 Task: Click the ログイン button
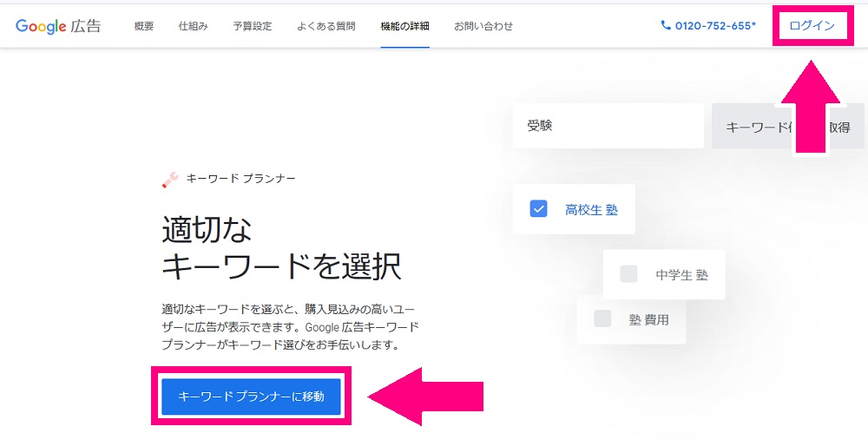click(812, 25)
